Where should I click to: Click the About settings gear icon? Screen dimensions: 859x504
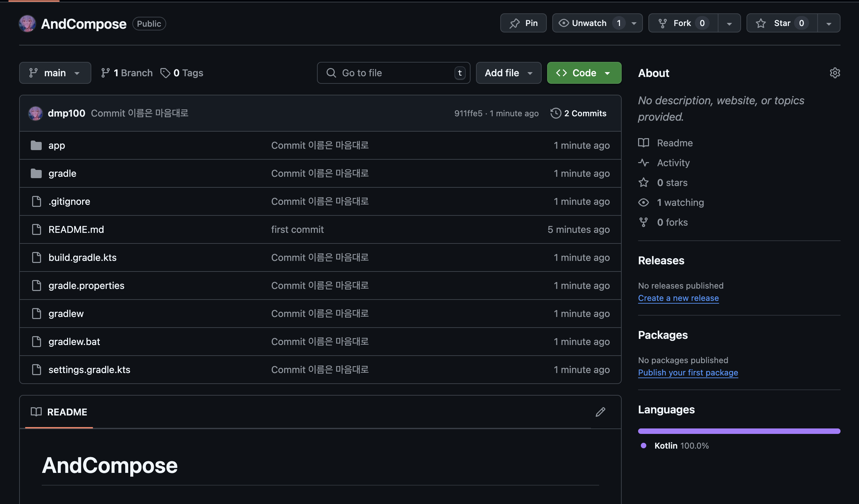(x=835, y=73)
